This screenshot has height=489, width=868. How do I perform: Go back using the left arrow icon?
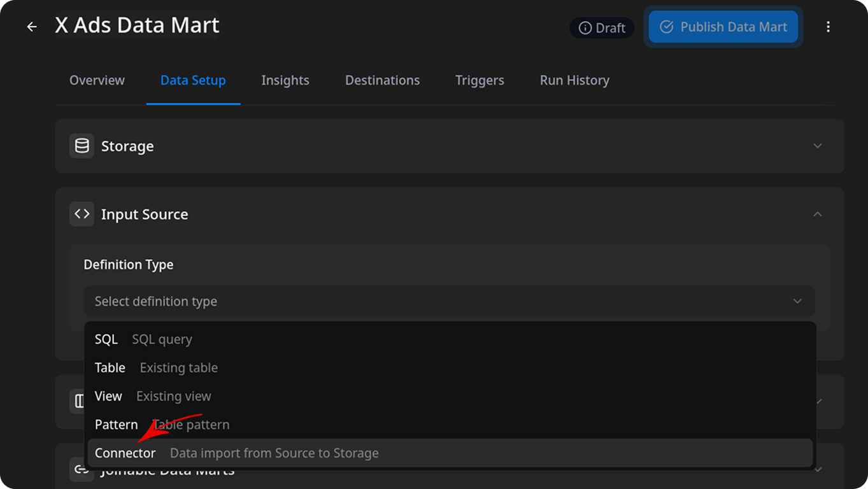[32, 27]
